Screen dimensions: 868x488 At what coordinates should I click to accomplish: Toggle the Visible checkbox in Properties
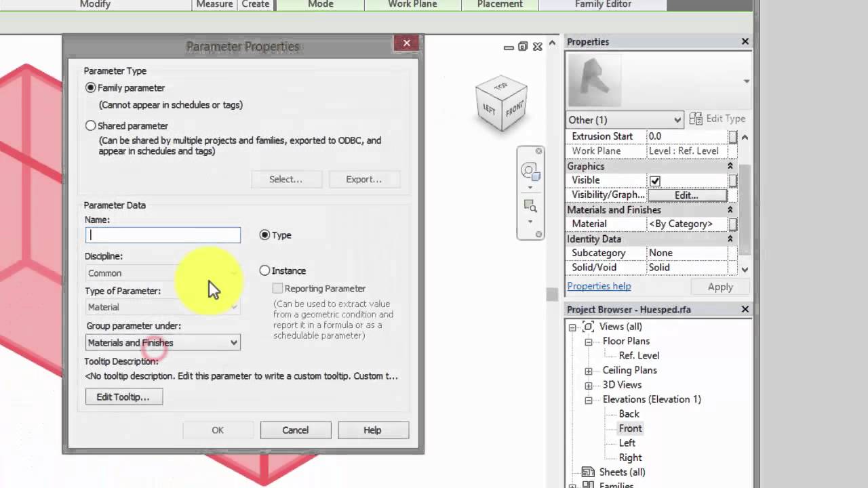point(654,181)
